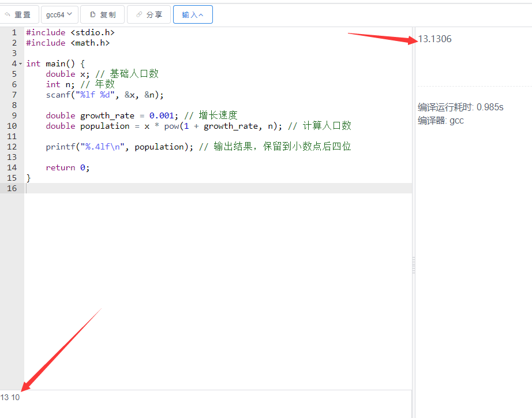Open the gcc64 compiler dropdown
This screenshot has height=418, width=532.
59,14
